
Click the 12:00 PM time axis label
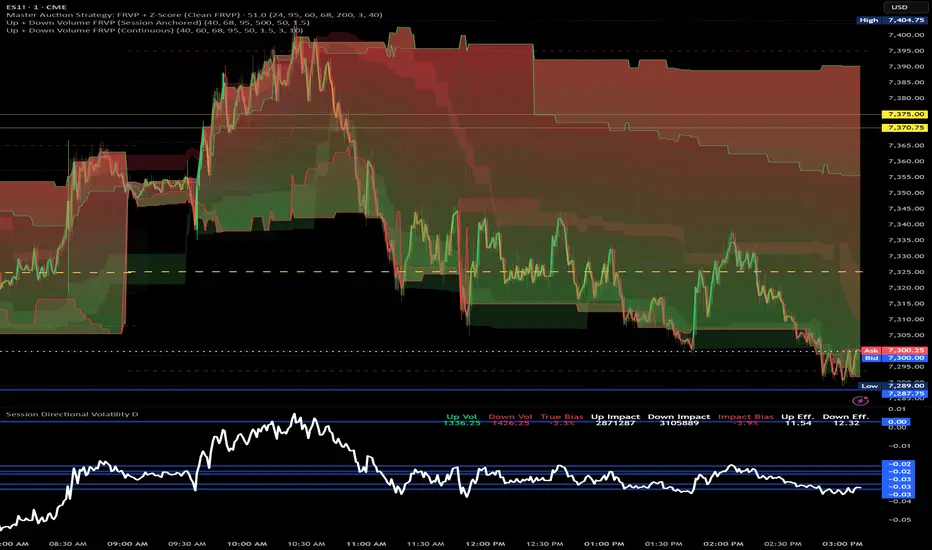(x=485, y=543)
